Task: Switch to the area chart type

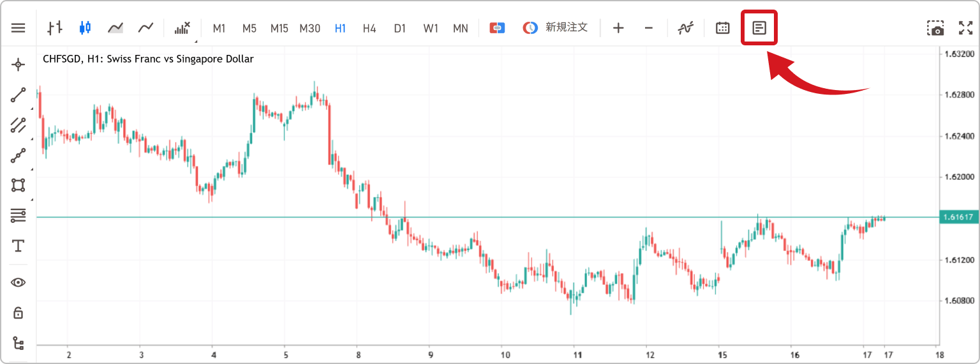Action: 115,28
